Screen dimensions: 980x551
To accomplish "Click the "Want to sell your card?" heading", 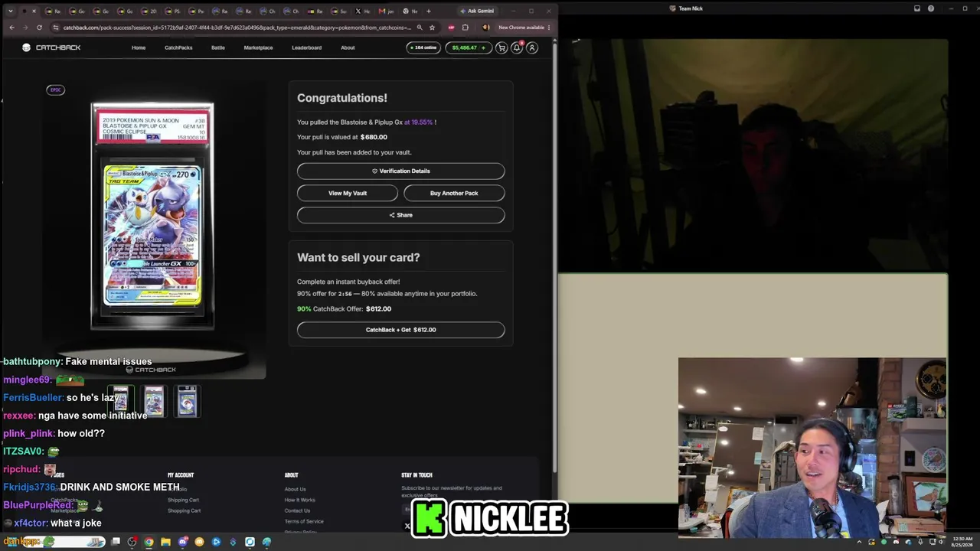I will pos(358,257).
